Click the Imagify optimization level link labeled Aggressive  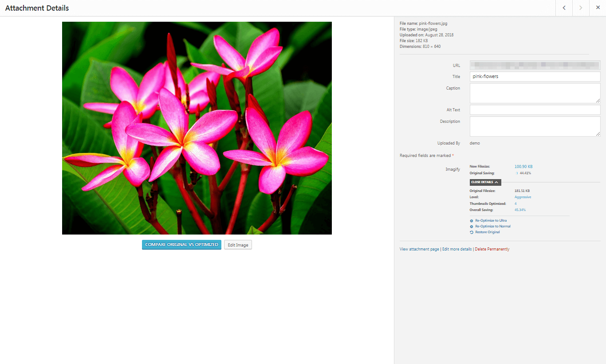tap(523, 197)
